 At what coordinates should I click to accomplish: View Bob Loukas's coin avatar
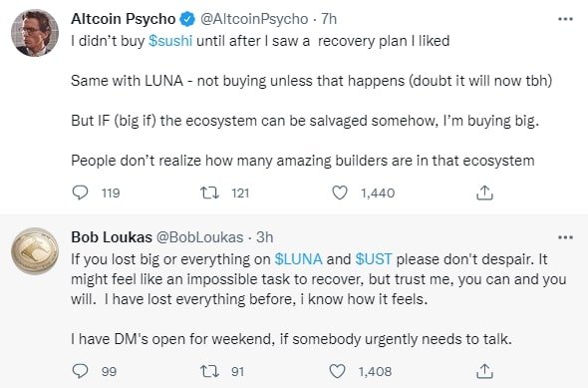point(35,251)
